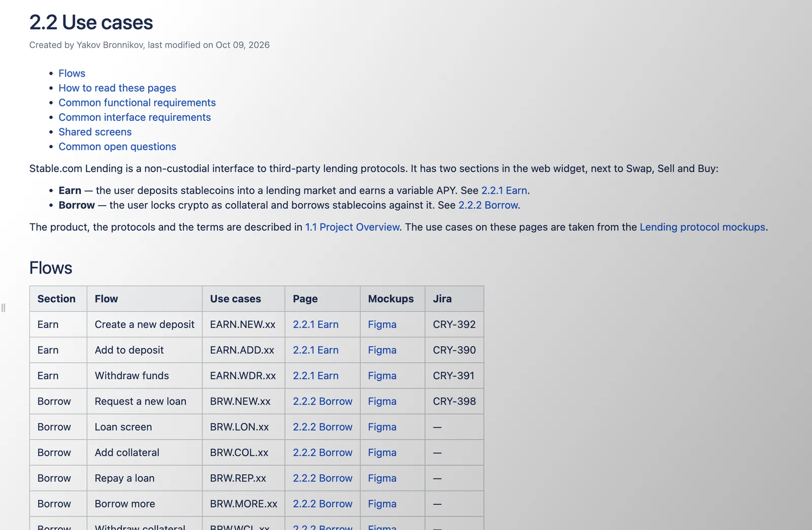The width and height of the screenshot is (812, 530).
Task: Open 2.2.1 Earn page in Create a new deposit row
Action: point(316,324)
